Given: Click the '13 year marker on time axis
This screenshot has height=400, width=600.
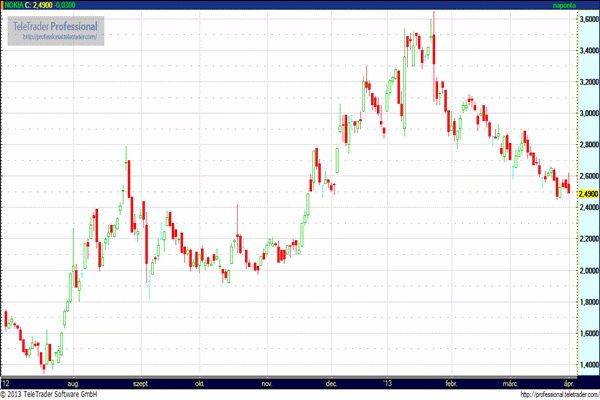Looking at the screenshot, I should click(387, 383).
